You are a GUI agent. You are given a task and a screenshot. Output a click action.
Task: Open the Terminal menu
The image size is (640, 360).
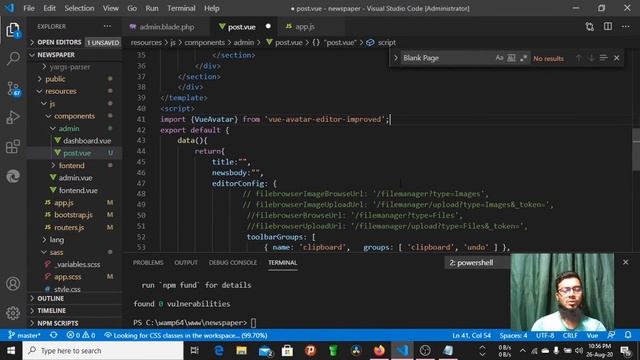pos(181,8)
